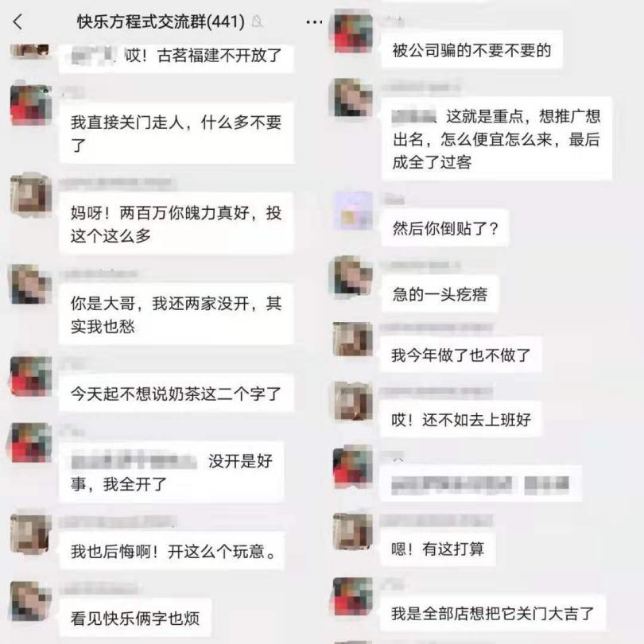
Task: Tap avatar beside '我直接关门走人' message
Action: click(x=31, y=105)
